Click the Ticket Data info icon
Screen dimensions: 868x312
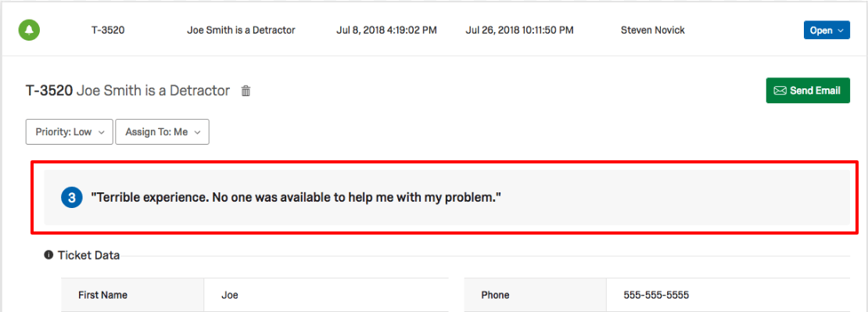coord(48,255)
